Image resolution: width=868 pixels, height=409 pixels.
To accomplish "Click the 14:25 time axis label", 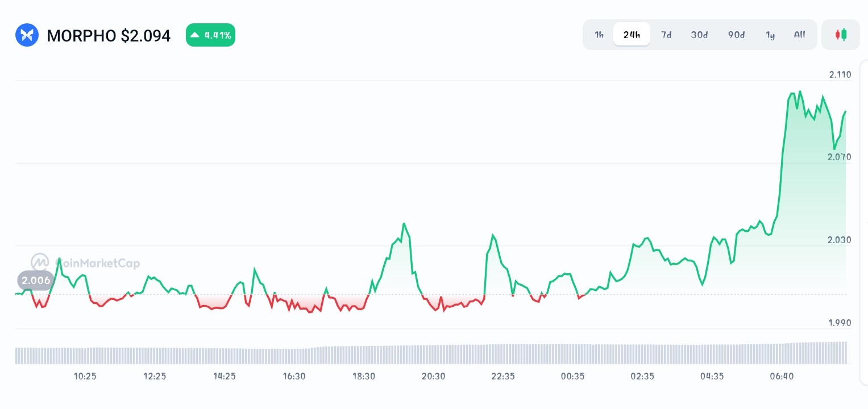I will coord(225,376).
